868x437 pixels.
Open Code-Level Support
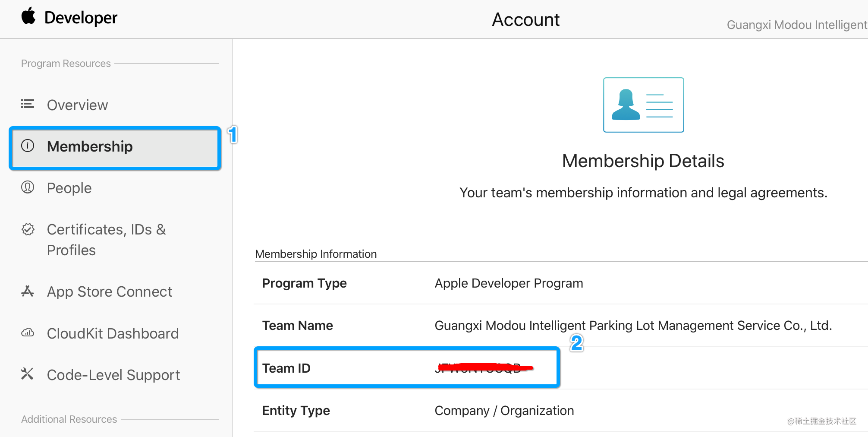tap(113, 375)
